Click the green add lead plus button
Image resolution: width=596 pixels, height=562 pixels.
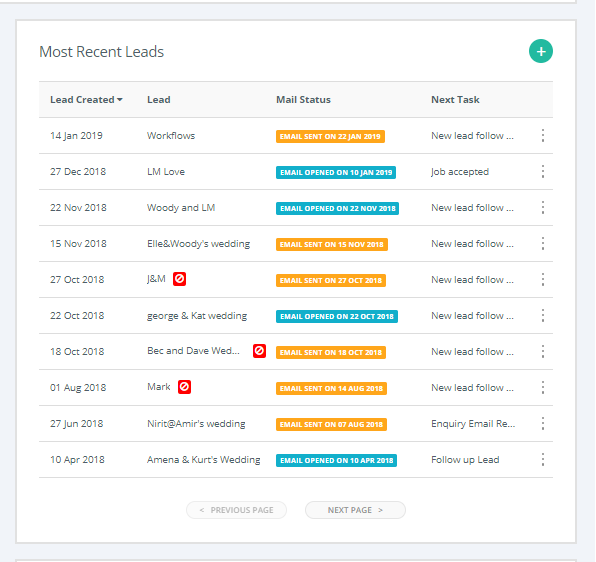(x=541, y=51)
